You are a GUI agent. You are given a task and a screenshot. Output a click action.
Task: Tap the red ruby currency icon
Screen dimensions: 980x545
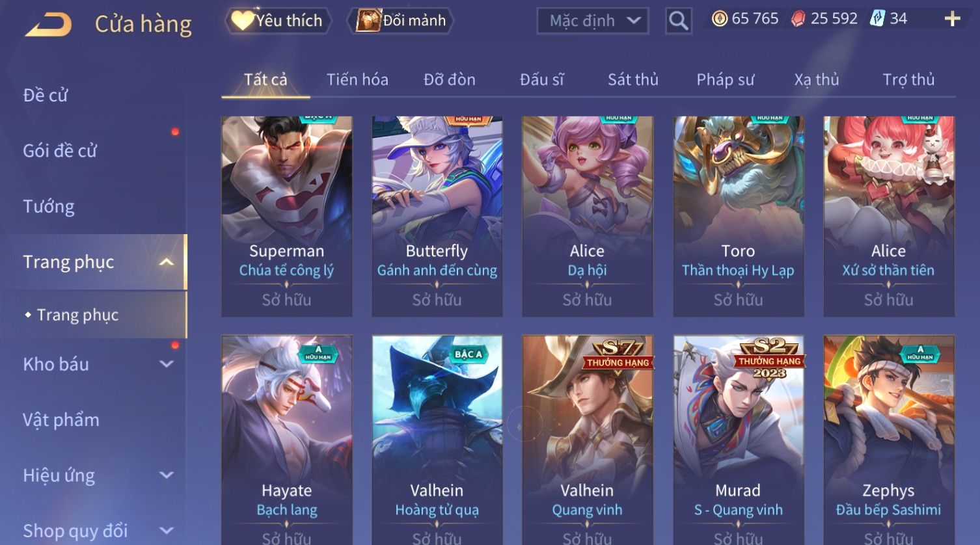pyautogui.click(x=798, y=19)
